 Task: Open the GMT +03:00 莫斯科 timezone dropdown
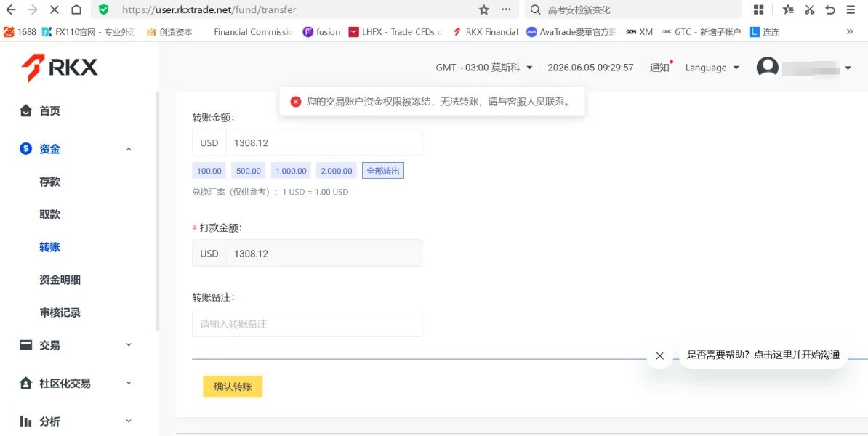tap(484, 68)
